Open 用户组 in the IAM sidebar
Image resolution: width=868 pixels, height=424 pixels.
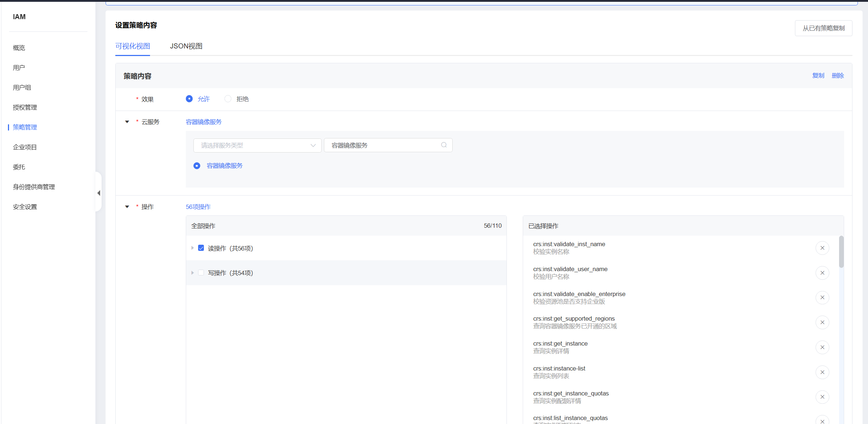[22, 87]
